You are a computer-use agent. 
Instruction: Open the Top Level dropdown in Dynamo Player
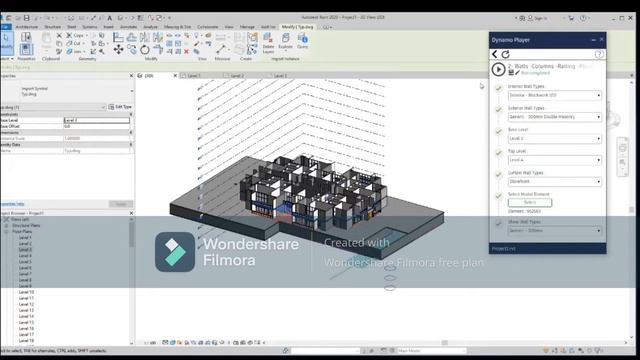pos(554,160)
